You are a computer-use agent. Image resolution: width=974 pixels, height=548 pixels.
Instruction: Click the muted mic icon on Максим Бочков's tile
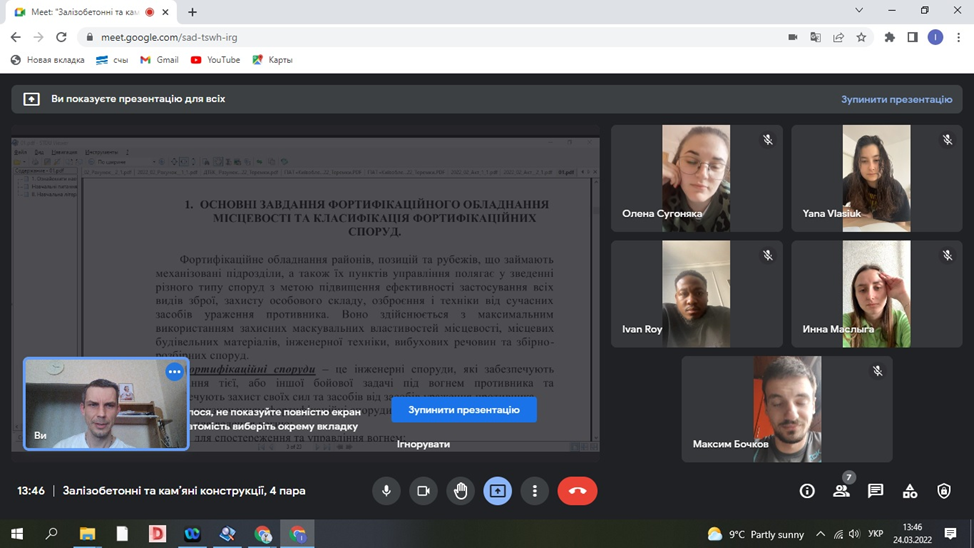(x=877, y=371)
